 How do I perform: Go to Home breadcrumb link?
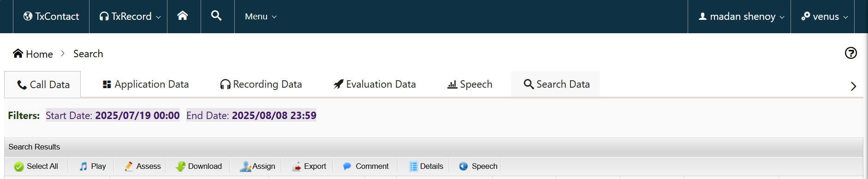pyautogui.click(x=33, y=54)
